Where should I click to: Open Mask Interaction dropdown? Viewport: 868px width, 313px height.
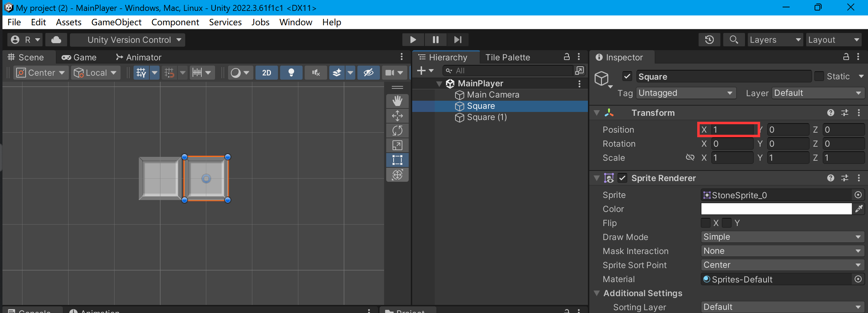pyautogui.click(x=783, y=251)
